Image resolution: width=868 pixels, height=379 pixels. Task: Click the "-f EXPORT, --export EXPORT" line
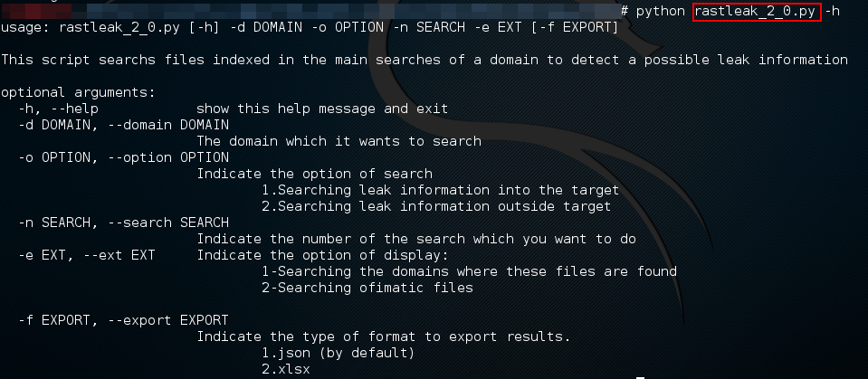pos(123,320)
